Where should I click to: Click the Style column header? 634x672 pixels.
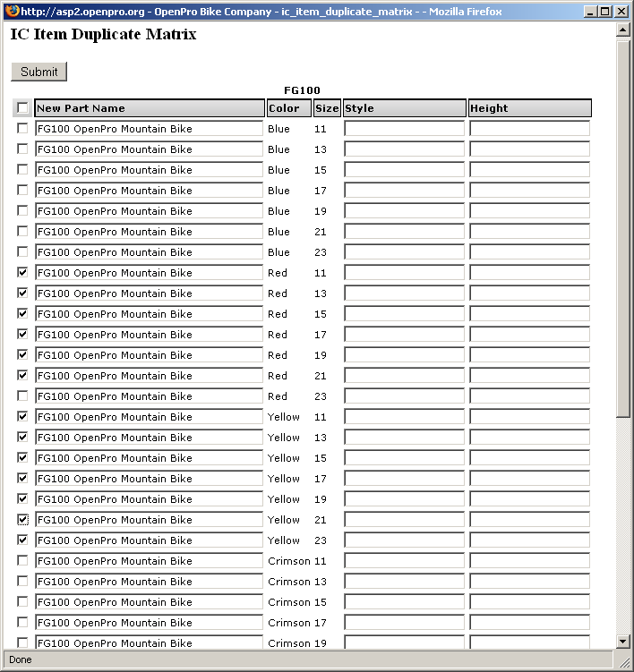coord(404,108)
